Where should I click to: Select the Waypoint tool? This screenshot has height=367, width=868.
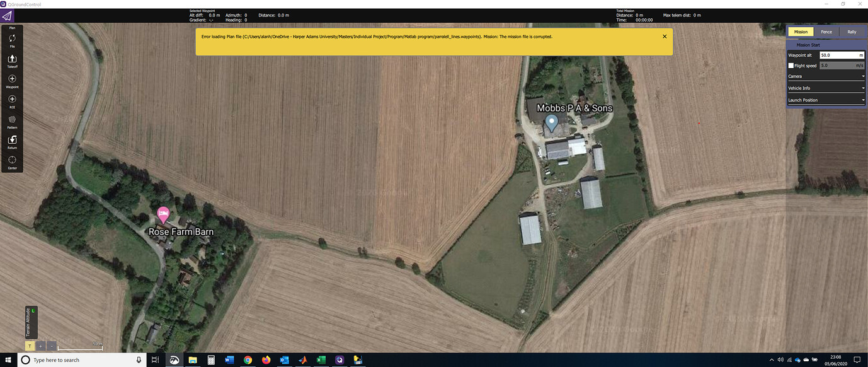(12, 81)
